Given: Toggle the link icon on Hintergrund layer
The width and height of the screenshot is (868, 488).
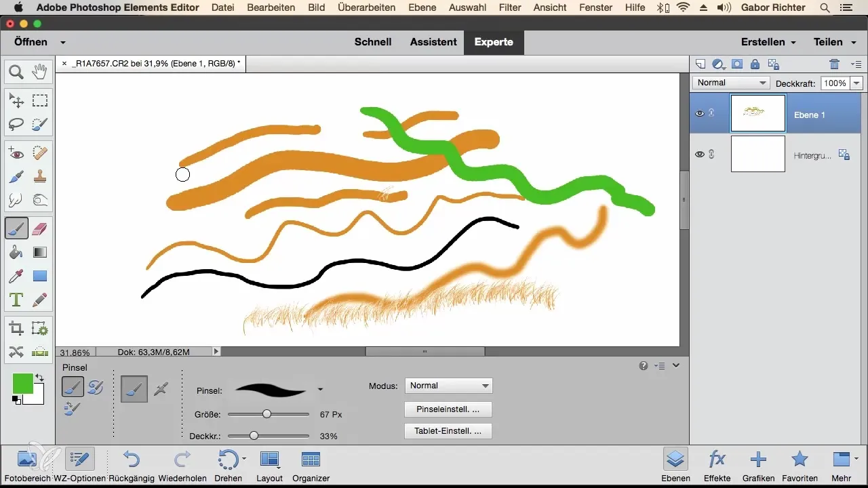Looking at the screenshot, I should pyautogui.click(x=711, y=154).
